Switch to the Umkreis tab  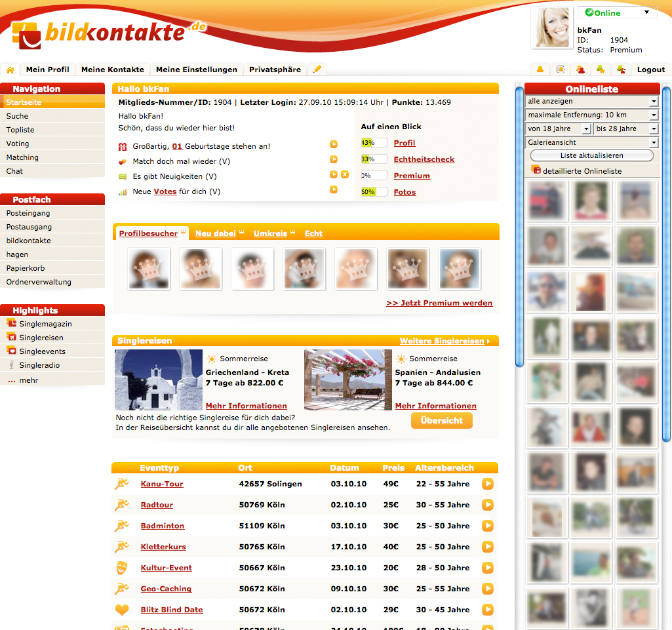(270, 233)
